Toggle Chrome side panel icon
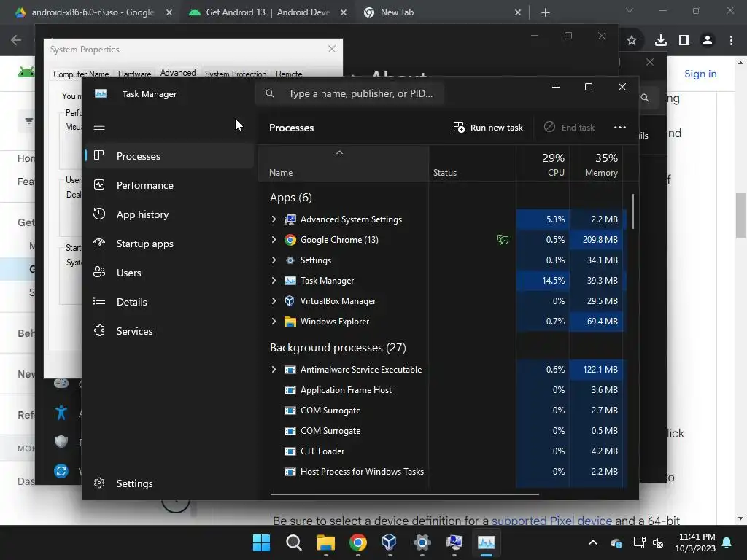The height and width of the screenshot is (560, 747). point(684,41)
